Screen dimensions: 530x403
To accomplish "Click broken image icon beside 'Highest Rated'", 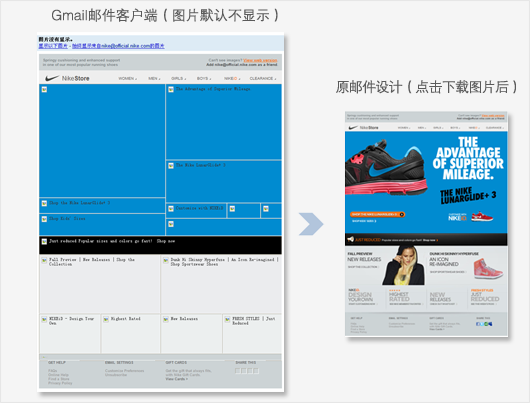I will (106, 319).
